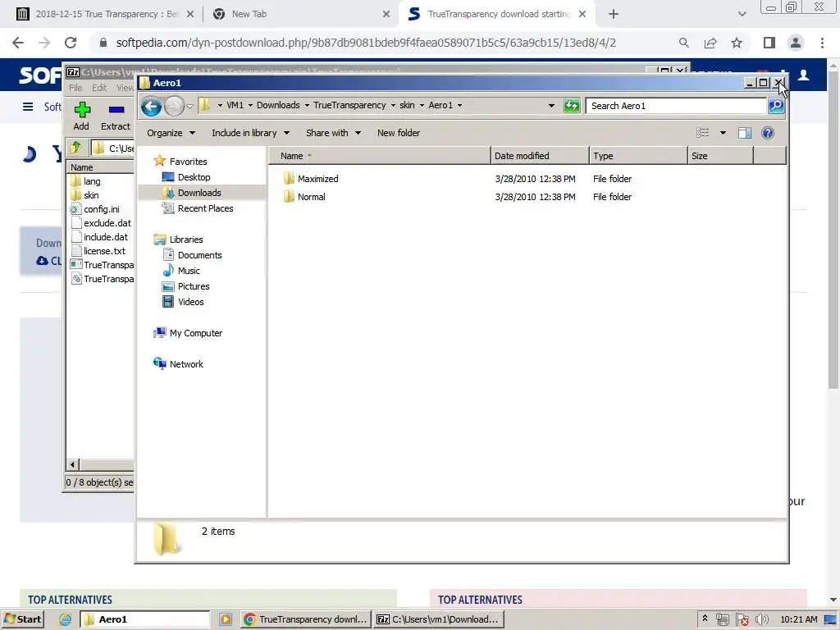This screenshot has width=840, height=630.
Task: Bookmark this page with star icon
Action: pyautogui.click(x=737, y=43)
